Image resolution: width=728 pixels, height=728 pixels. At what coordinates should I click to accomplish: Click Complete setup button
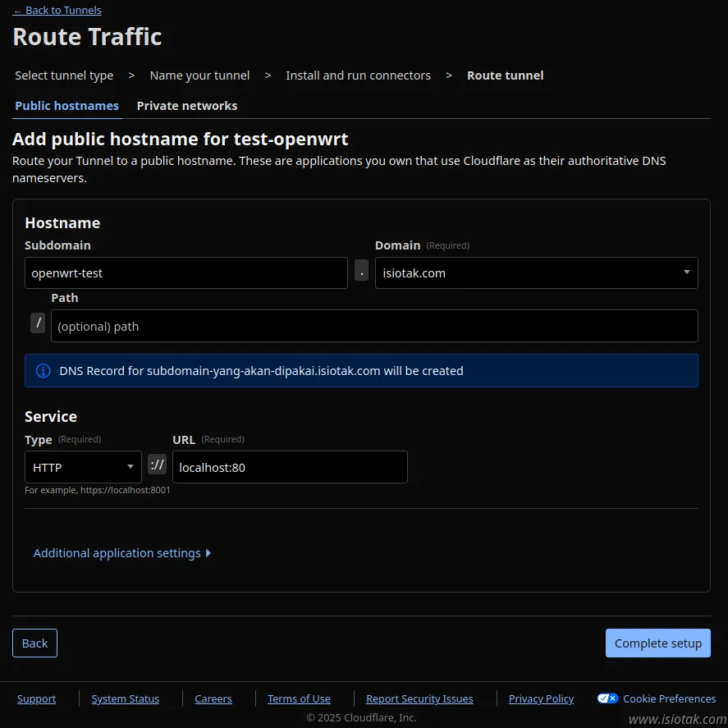point(658,643)
